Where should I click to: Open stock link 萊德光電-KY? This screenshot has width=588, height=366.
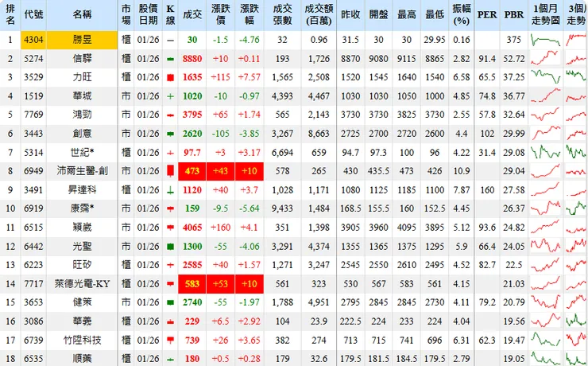[x=82, y=284]
